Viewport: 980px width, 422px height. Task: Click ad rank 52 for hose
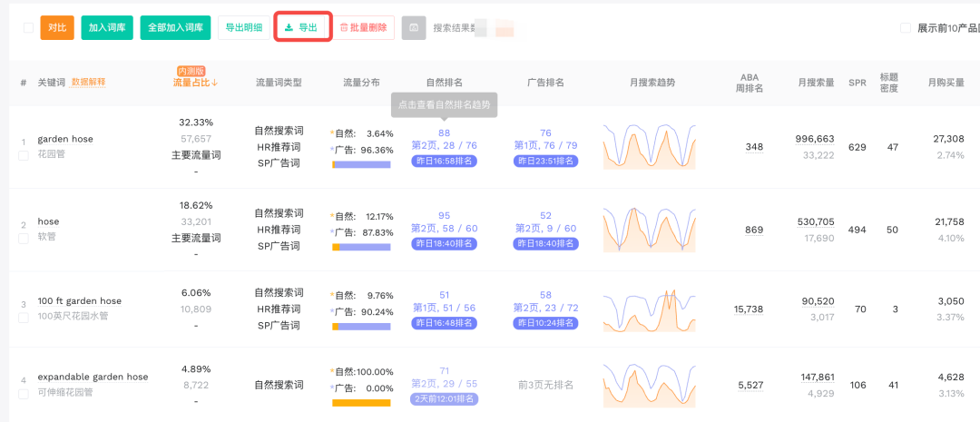coord(545,216)
